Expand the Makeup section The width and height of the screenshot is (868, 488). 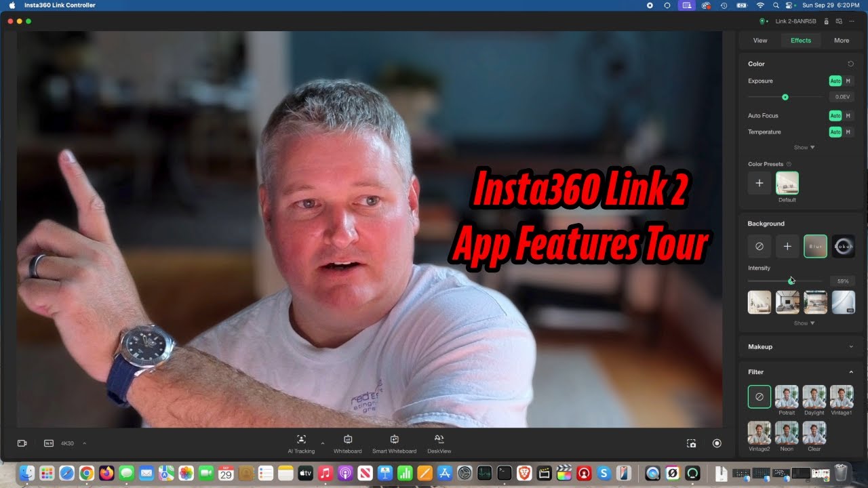tap(801, 346)
